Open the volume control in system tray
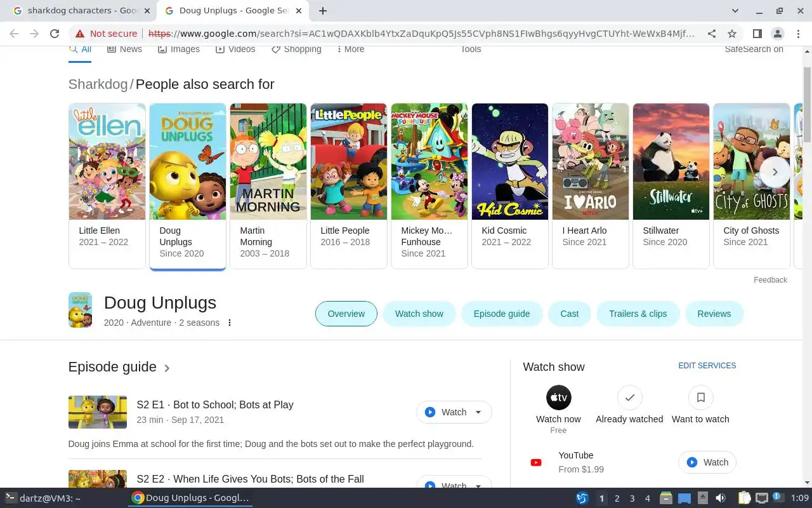 pyautogui.click(x=720, y=498)
